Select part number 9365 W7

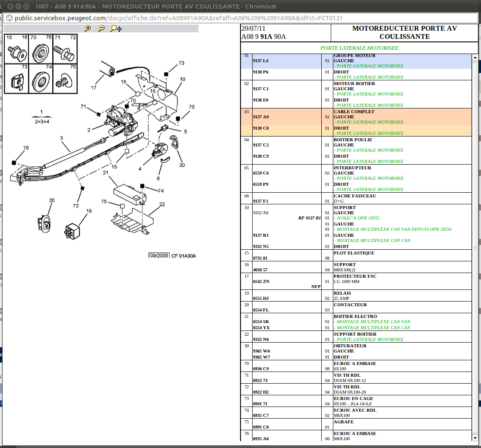click(x=261, y=357)
